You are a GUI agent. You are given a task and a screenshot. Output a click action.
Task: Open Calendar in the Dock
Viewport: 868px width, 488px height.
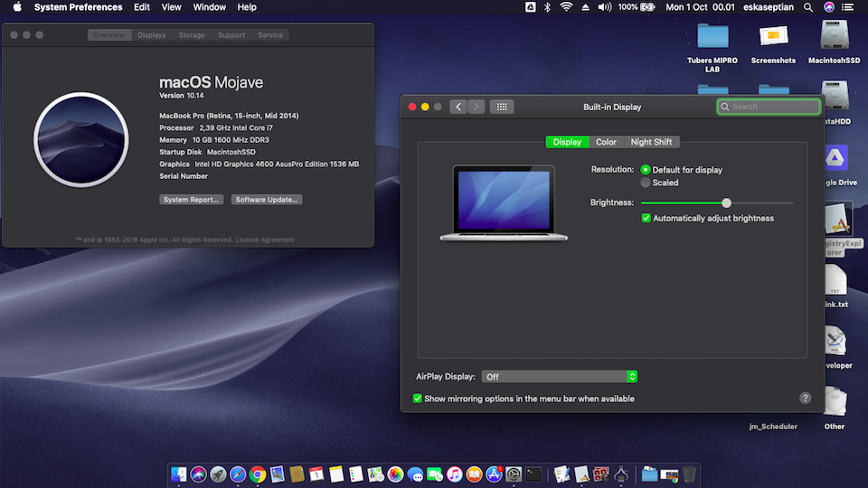coord(316,474)
